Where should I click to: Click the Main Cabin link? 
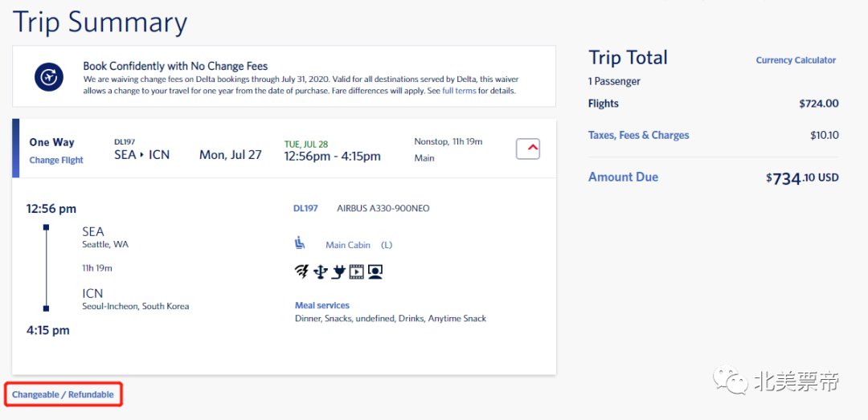348,245
